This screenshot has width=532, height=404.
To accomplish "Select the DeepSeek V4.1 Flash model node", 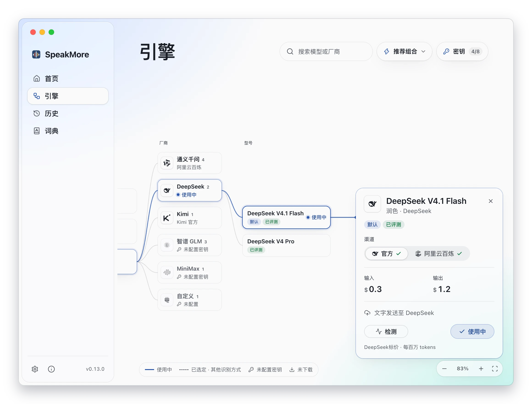I will tap(286, 217).
